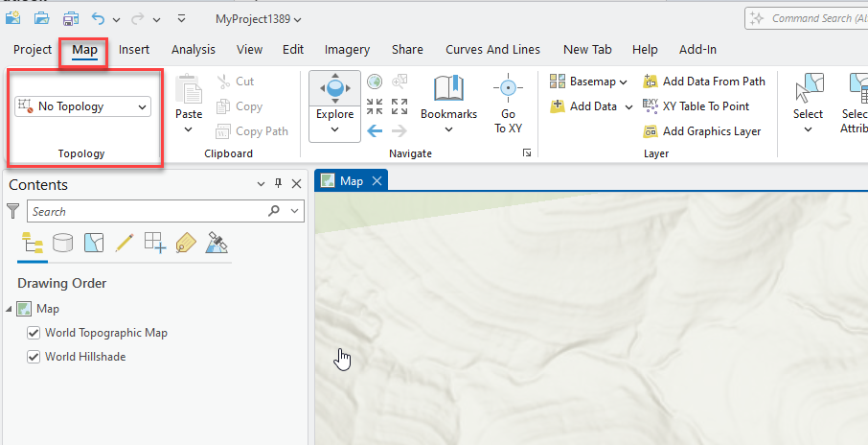Create a new project from Quick Access toolbar
This screenshot has height=445, width=868.
click(x=13, y=18)
